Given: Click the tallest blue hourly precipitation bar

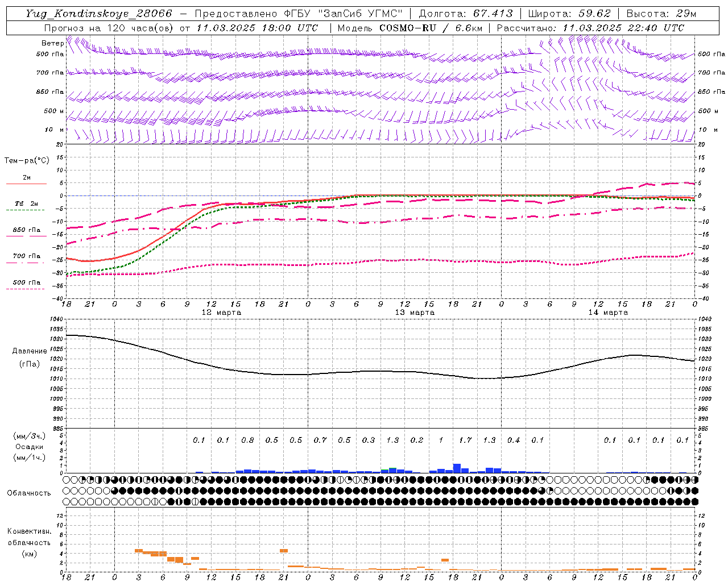Looking at the screenshot, I should point(457,468).
